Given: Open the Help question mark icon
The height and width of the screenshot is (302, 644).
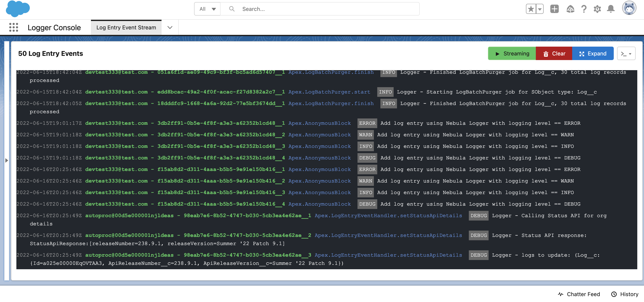Looking at the screenshot, I should [x=584, y=9].
